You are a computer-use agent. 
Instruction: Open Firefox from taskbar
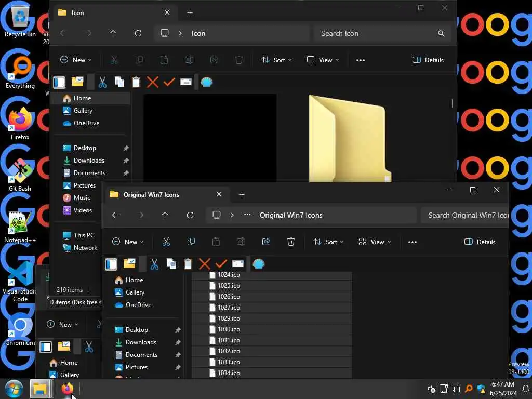[67, 389]
